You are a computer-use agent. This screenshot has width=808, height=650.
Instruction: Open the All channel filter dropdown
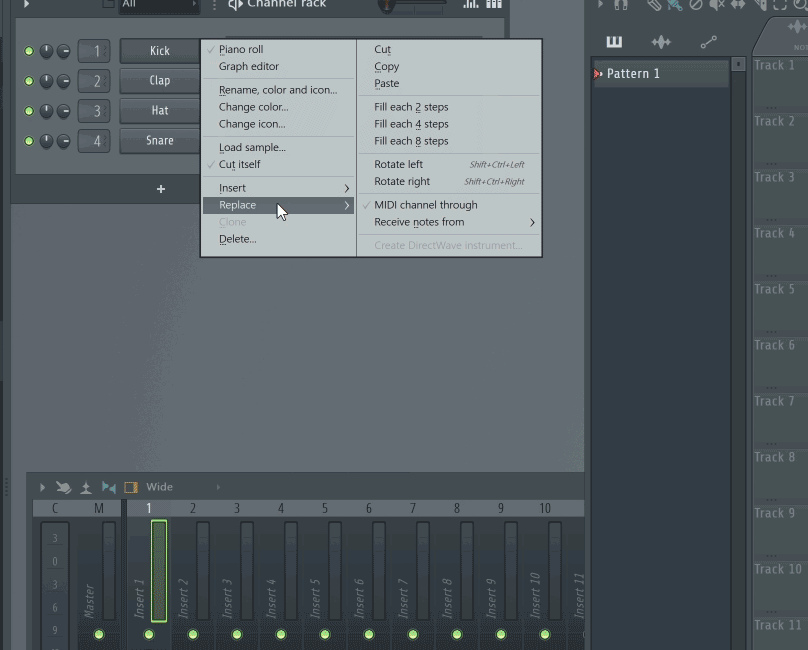[x=159, y=5]
